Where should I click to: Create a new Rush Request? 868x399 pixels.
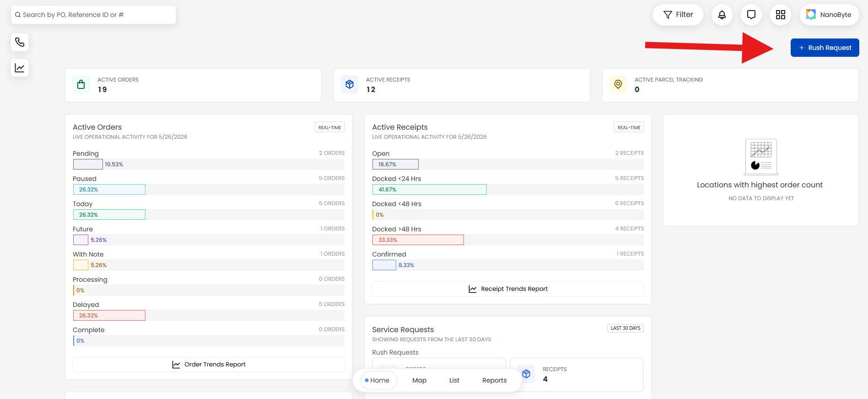click(825, 48)
